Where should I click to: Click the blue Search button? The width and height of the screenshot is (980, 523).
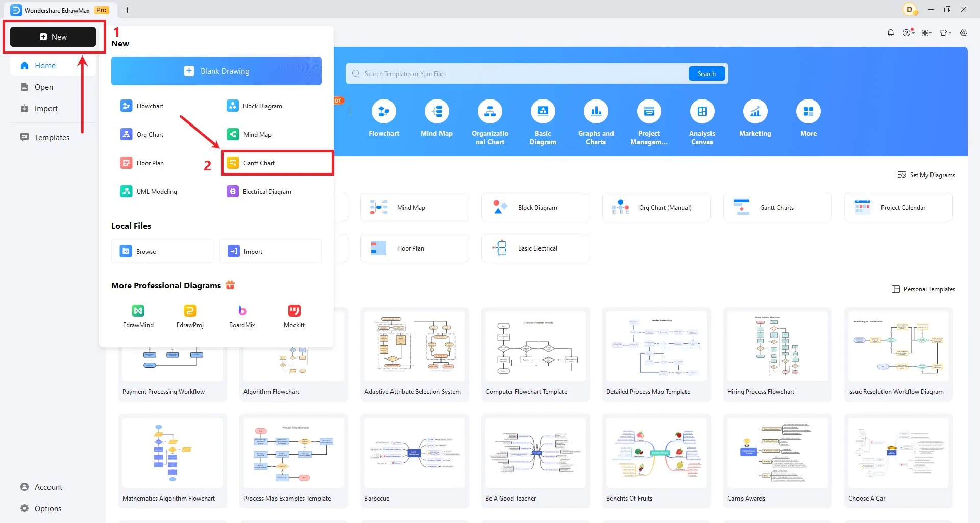pyautogui.click(x=706, y=73)
